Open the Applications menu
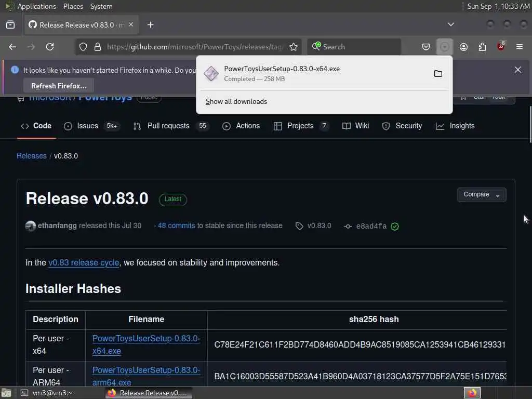Image resolution: width=532 pixels, height=399 pixels. [x=37, y=6]
